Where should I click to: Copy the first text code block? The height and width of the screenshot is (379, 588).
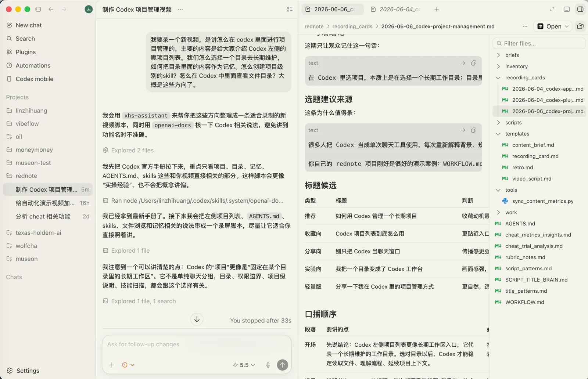(x=474, y=63)
